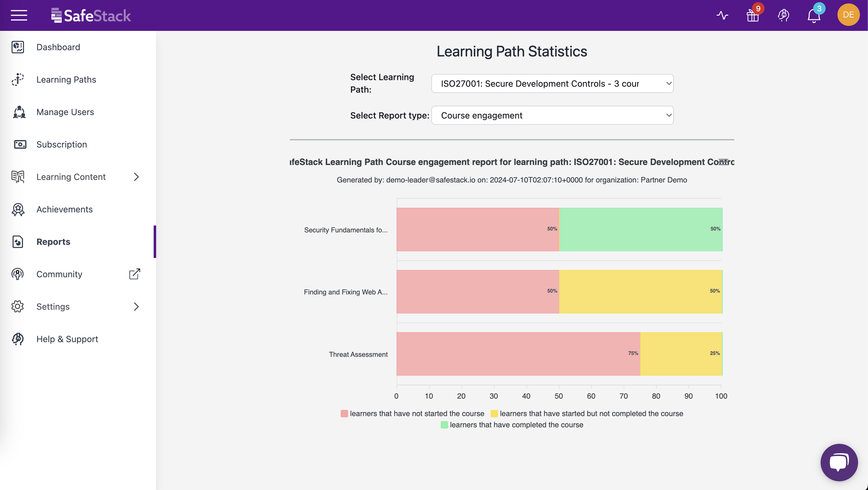The image size is (868, 490).
Task: Open Learning Paths from sidebar icon
Action: 17,80
